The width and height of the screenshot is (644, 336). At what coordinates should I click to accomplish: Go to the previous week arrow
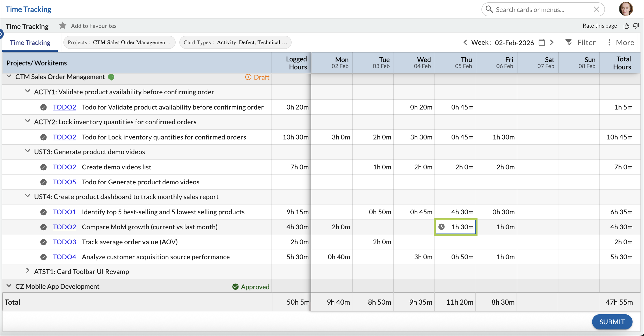point(465,43)
